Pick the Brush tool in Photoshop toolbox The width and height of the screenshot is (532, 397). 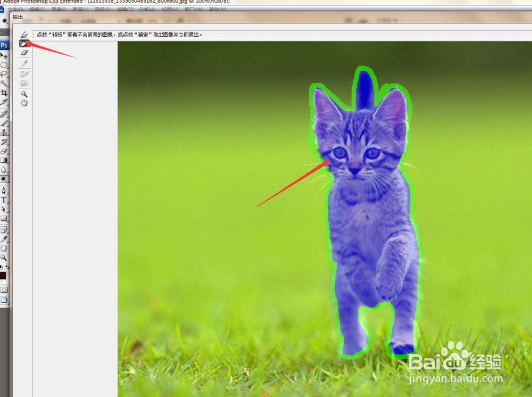point(4,123)
